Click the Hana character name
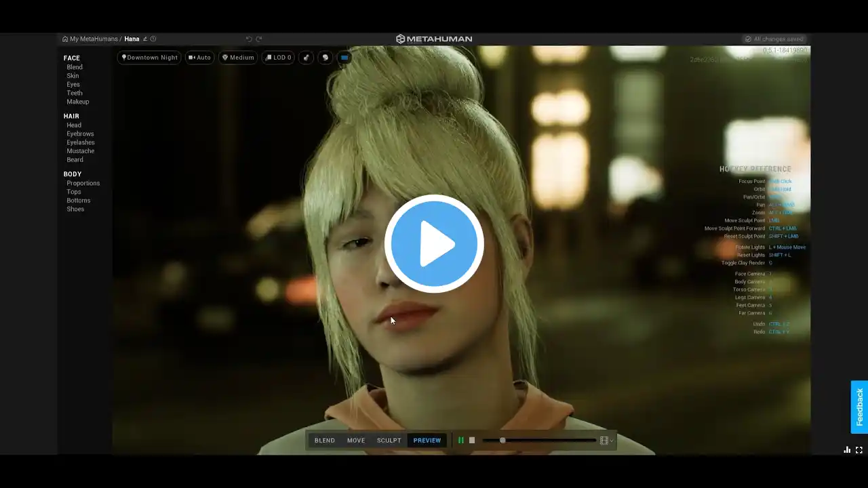This screenshot has height=488, width=868. 132,39
